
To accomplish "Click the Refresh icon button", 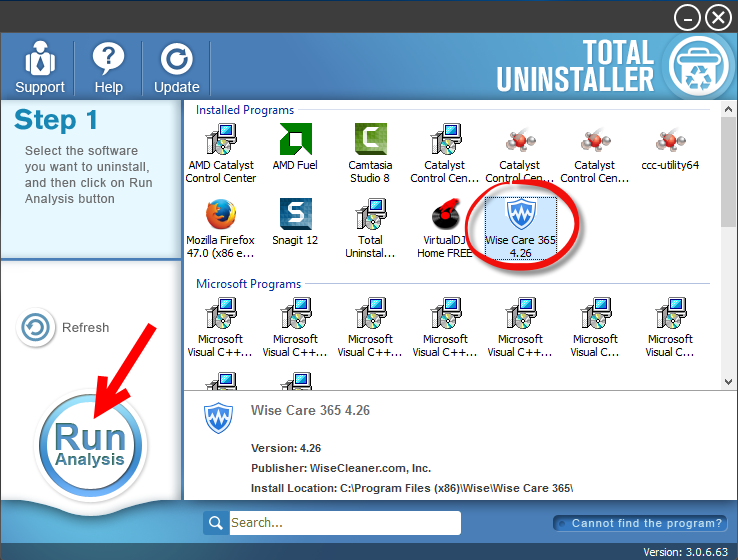I will pyautogui.click(x=35, y=327).
